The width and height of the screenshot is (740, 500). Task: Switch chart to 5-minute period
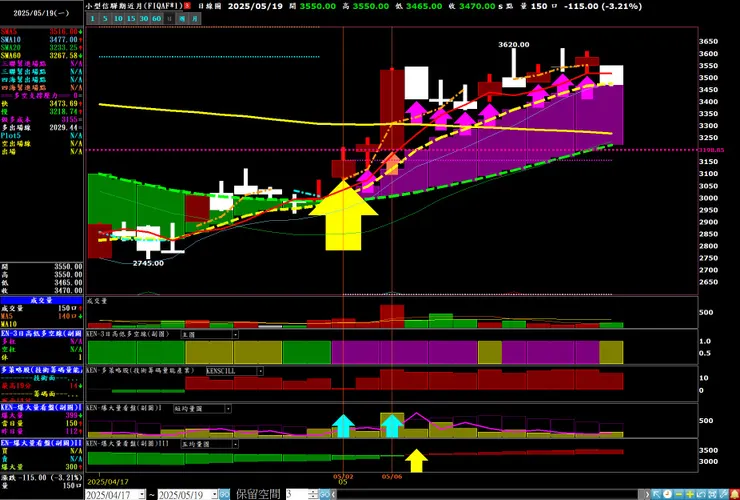pos(105,18)
